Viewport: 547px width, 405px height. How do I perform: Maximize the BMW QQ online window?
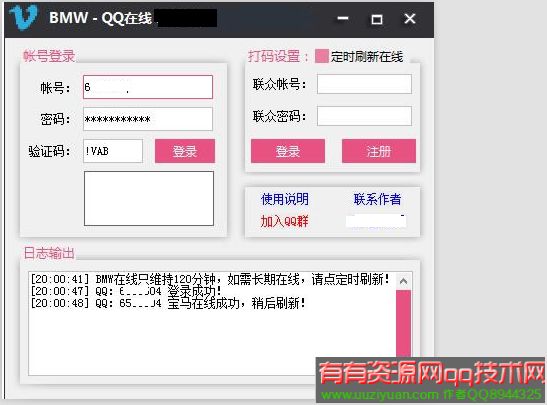(376, 19)
